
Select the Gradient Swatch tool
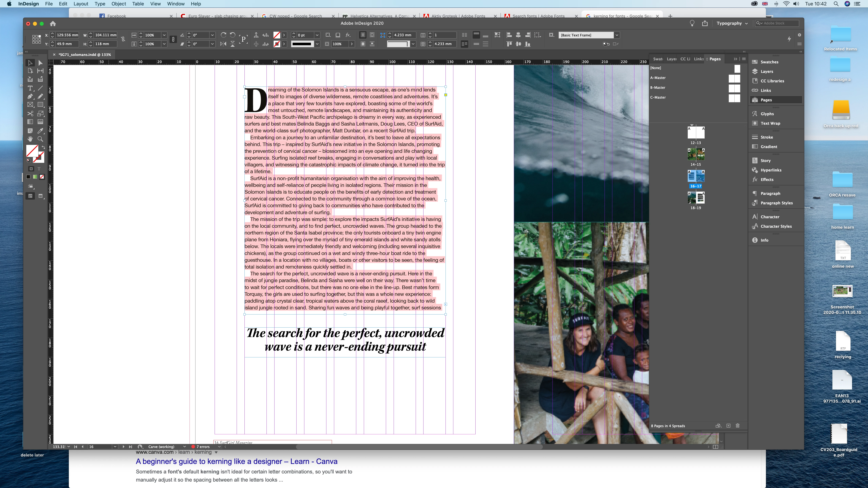[x=30, y=122]
